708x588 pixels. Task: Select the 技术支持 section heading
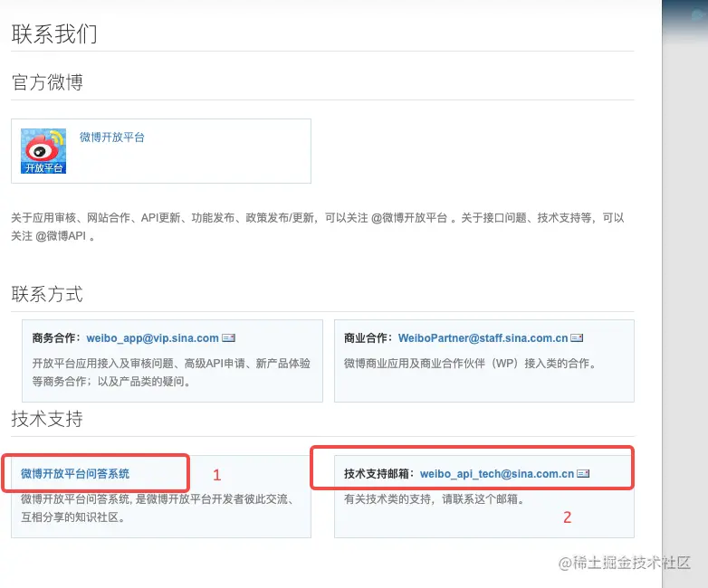pyautogui.click(x=47, y=418)
